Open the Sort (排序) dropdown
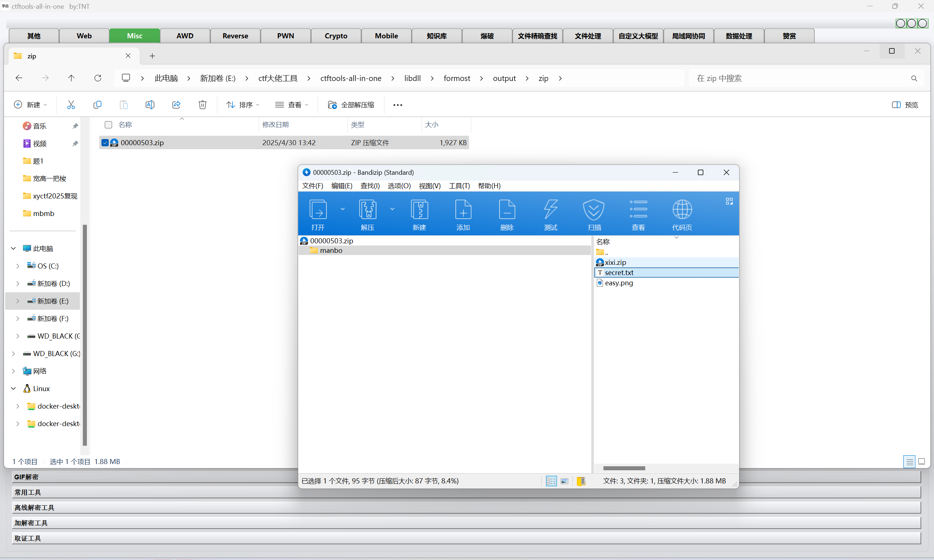This screenshot has height=560, width=934. [x=243, y=105]
